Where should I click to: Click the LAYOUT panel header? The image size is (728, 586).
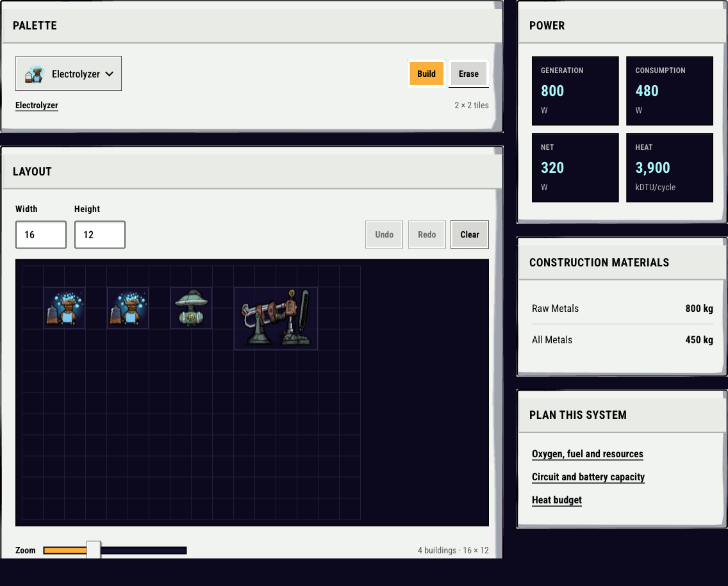(x=252, y=172)
